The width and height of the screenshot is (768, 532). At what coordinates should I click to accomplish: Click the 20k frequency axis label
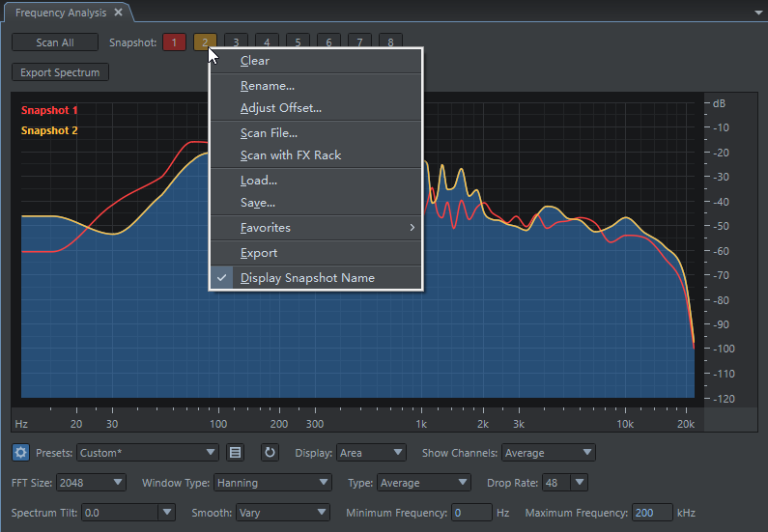click(686, 424)
